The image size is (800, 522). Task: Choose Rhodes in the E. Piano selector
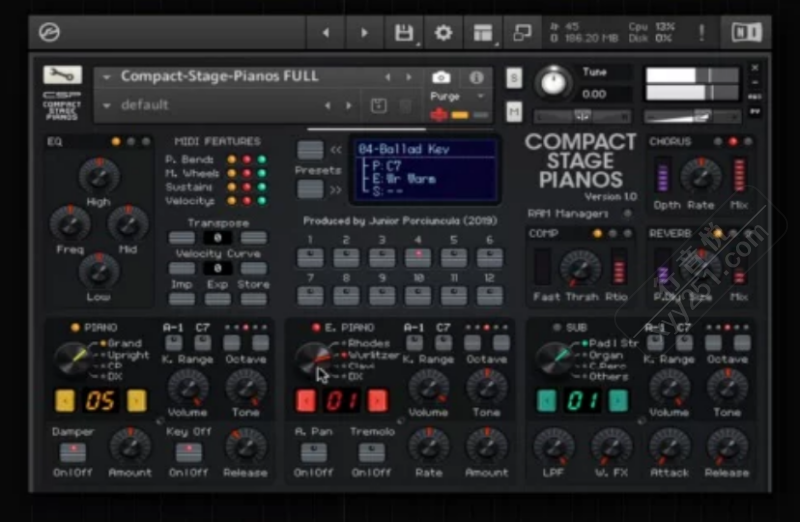pyautogui.click(x=368, y=343)
